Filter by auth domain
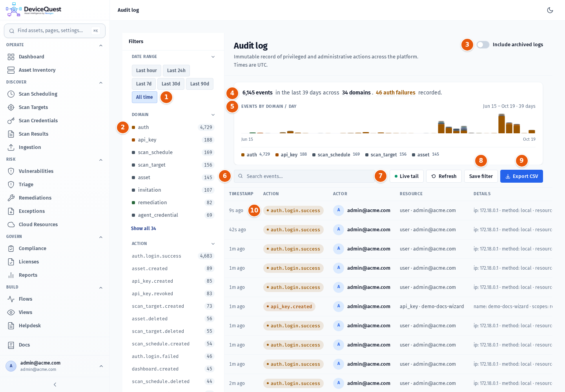 pos(173,127)
